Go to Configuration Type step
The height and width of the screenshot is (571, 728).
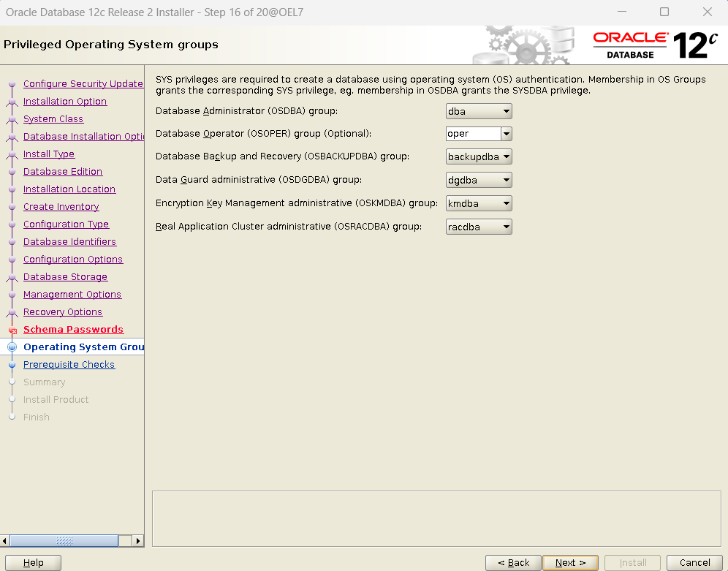point(66,224)
